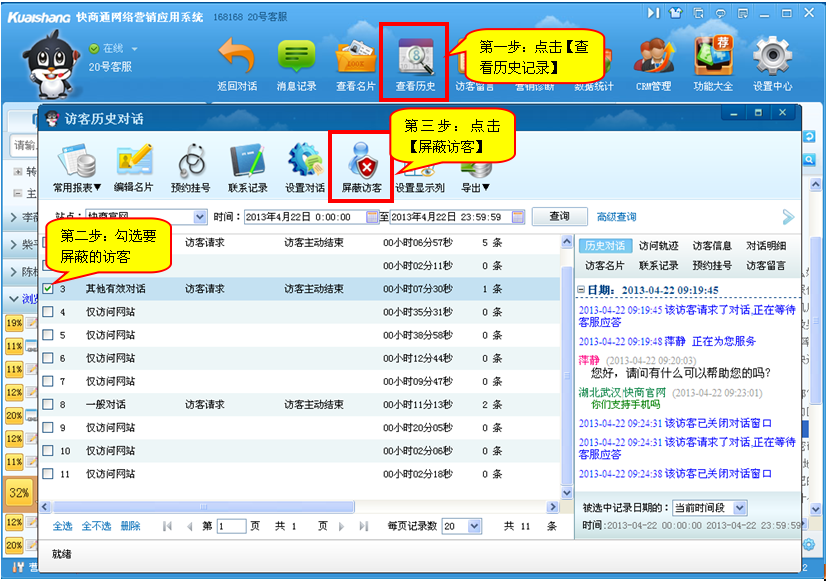Tick the checkbox for row 11

click(x=48, y=474)
